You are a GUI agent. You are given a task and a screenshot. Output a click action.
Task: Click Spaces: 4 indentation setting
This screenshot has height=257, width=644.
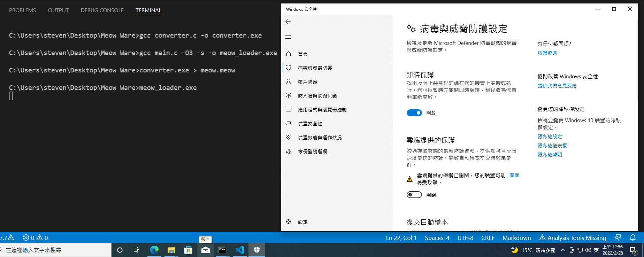(x=437, y=238)
